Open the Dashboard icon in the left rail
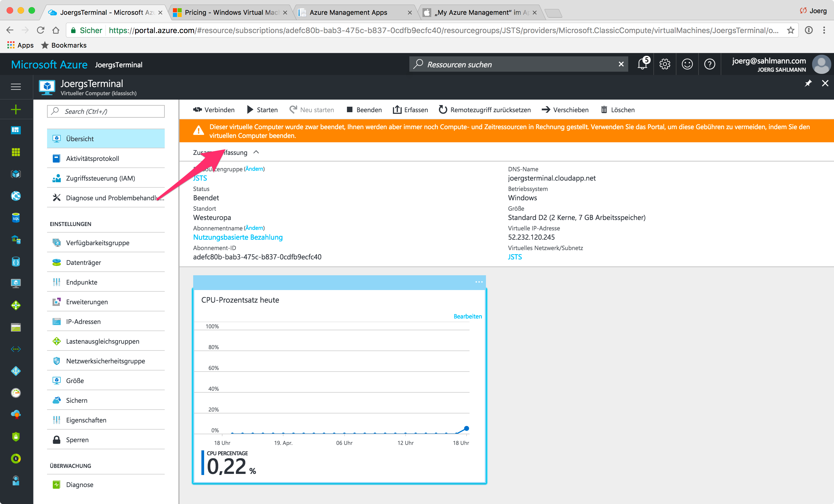Image resolution: width=834 pixels, height=504 pixels. [x=16, y=130]
